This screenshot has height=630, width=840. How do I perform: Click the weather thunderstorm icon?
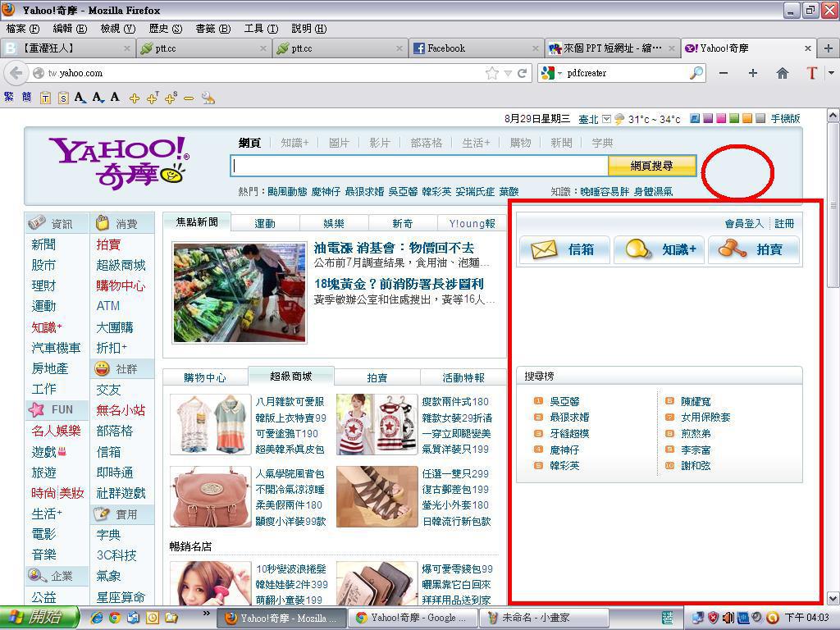(x=619, y=119)
